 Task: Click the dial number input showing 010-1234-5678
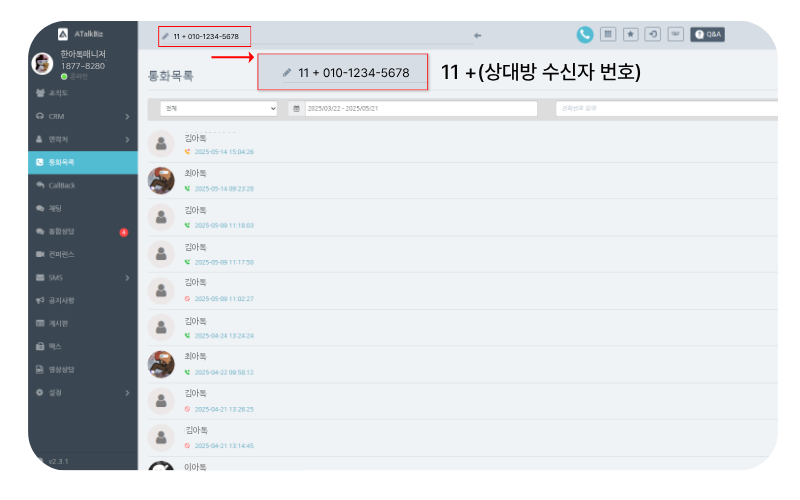coord(204,36)
